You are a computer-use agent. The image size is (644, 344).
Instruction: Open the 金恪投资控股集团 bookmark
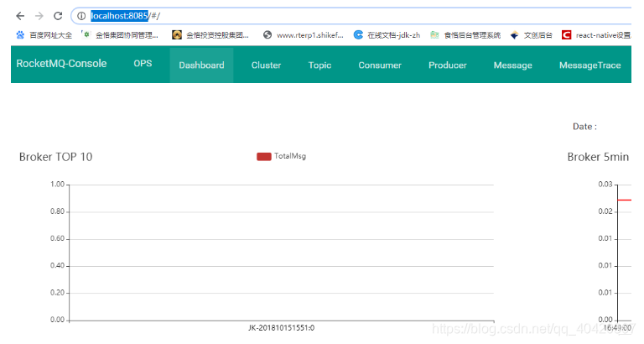coord(210,35)
